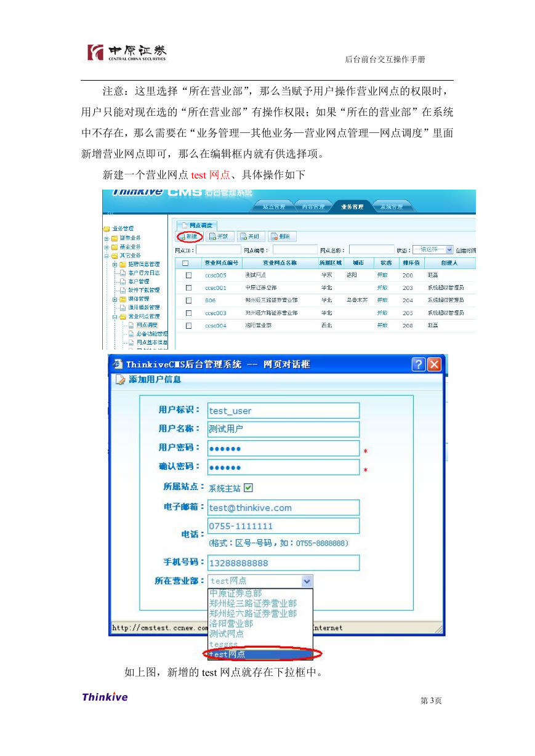The image size is (535, 756).
Task: Switch to the 内容管理 tab
Action: pos(313,207)
